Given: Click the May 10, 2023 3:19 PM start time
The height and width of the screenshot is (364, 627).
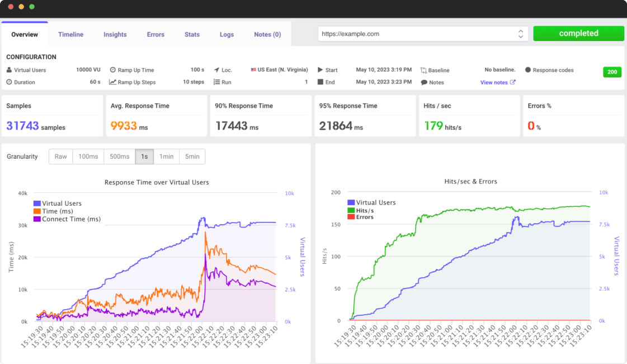Looking at the screenshot, I should click(384, 69).
